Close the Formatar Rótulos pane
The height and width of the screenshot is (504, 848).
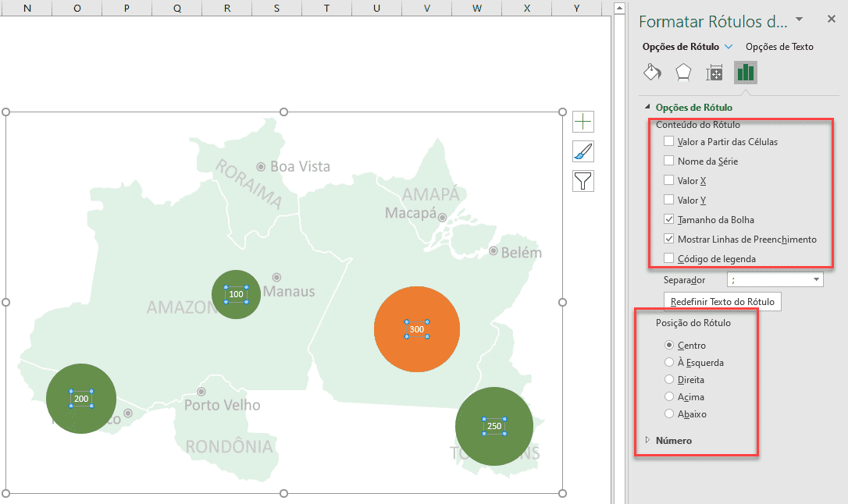[831, 19]
